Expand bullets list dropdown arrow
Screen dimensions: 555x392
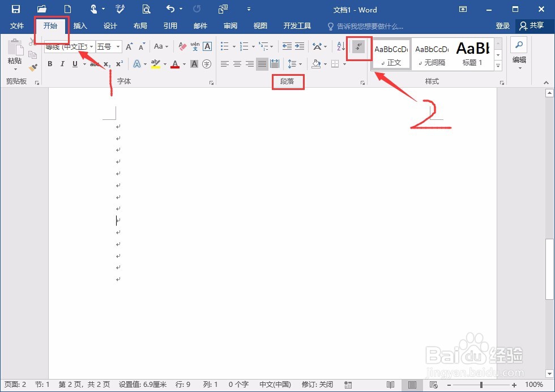234,46
